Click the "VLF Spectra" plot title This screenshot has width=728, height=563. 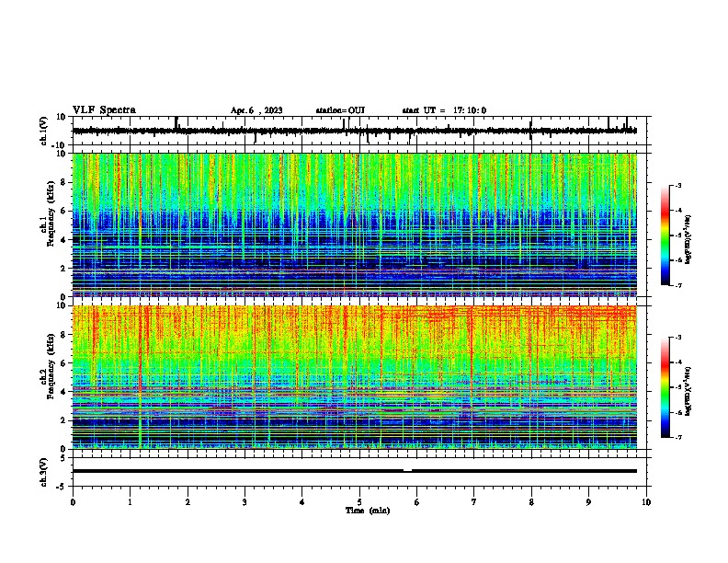104,110
